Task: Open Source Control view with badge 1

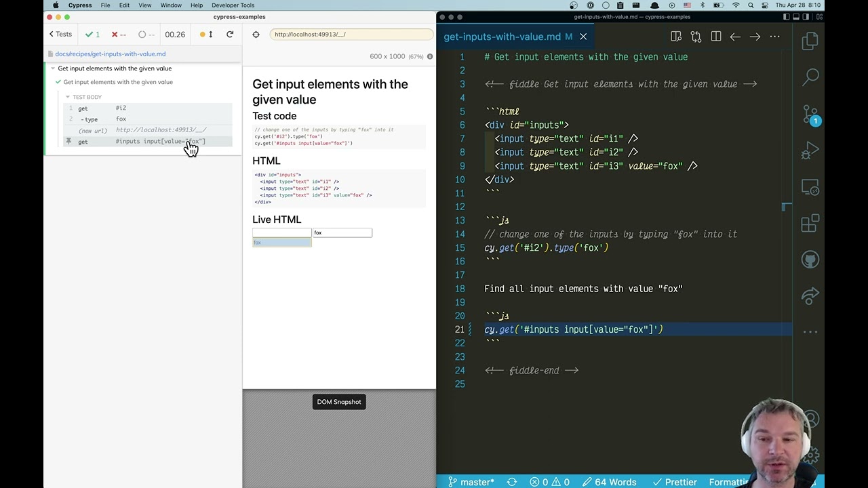Action: (x=810, y=114)
